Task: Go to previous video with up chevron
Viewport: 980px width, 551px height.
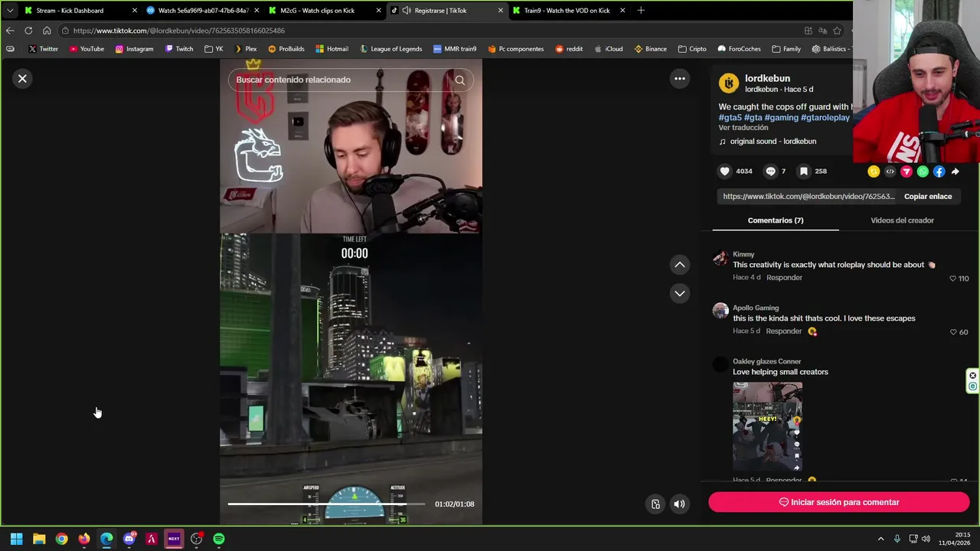Action: (679, 265)
